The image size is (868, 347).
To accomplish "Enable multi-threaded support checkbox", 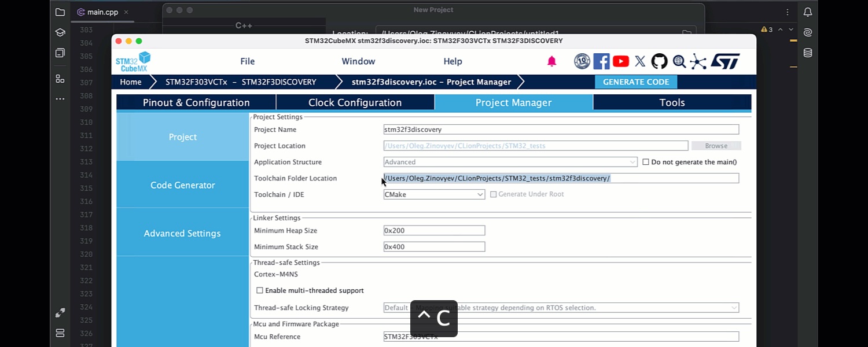I will coord(260,290).
